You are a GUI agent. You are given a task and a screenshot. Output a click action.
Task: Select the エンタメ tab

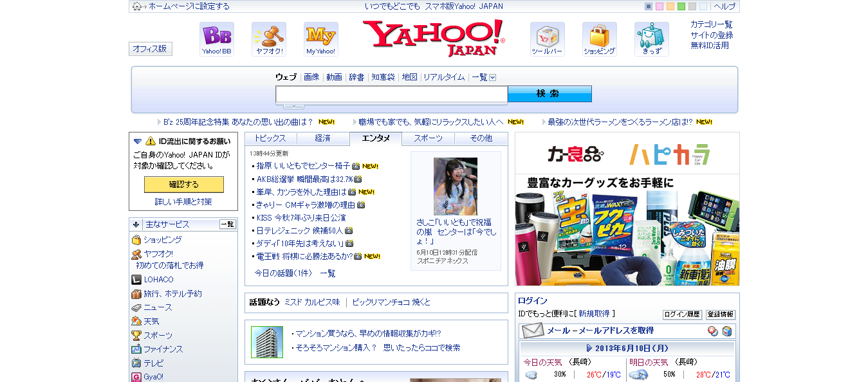(376, 139)
